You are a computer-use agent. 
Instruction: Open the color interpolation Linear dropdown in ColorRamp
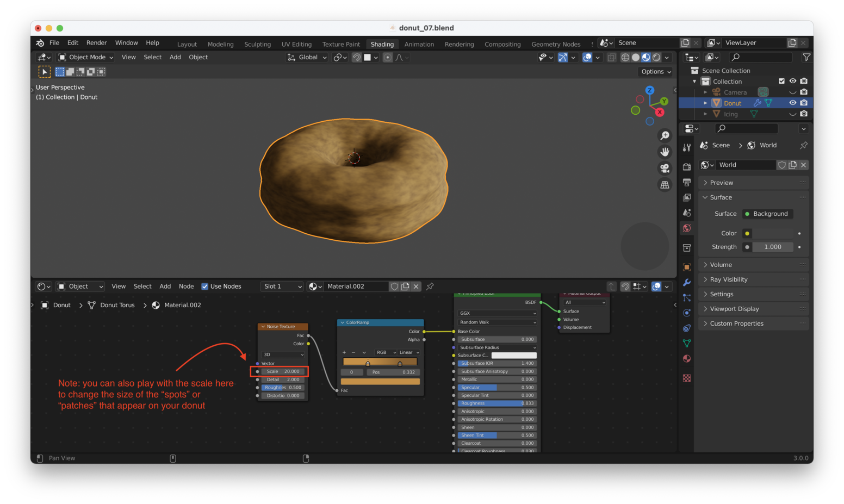click(408, 352)
